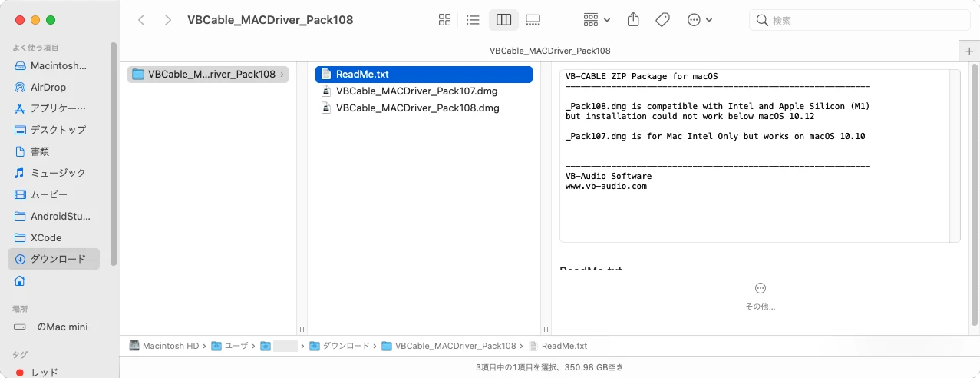Screen dimensions: 980x378
Task: Click the ダウンロード arrow icon in sidebar
Action: point(20,259)
